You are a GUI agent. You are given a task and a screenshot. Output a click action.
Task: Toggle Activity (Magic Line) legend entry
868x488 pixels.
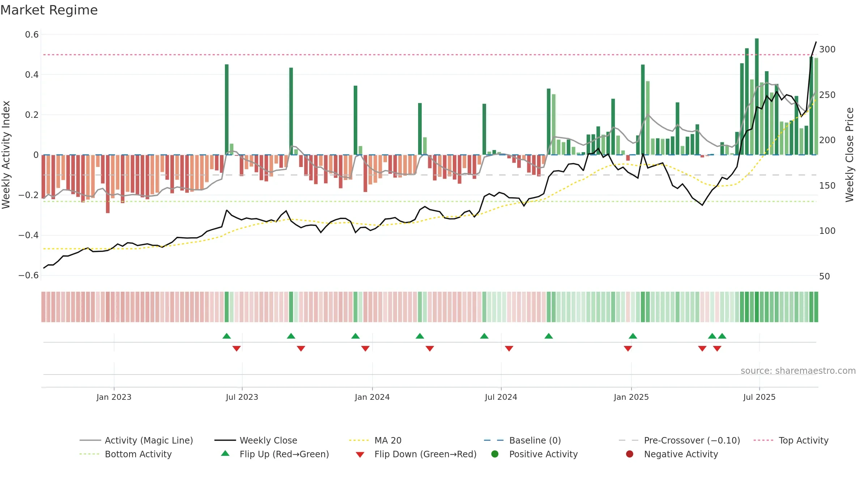pyautogui.click(x=136, y=440)
